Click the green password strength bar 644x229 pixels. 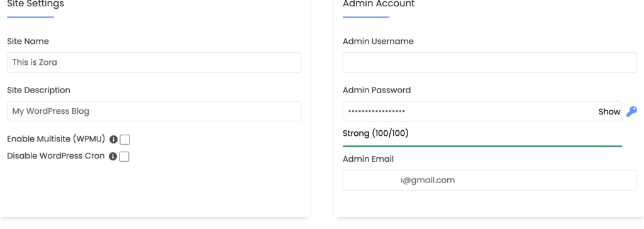482,146
